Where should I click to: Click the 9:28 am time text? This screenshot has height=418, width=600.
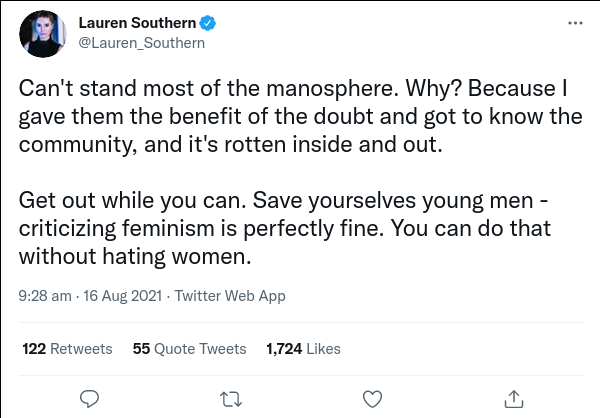45,296
